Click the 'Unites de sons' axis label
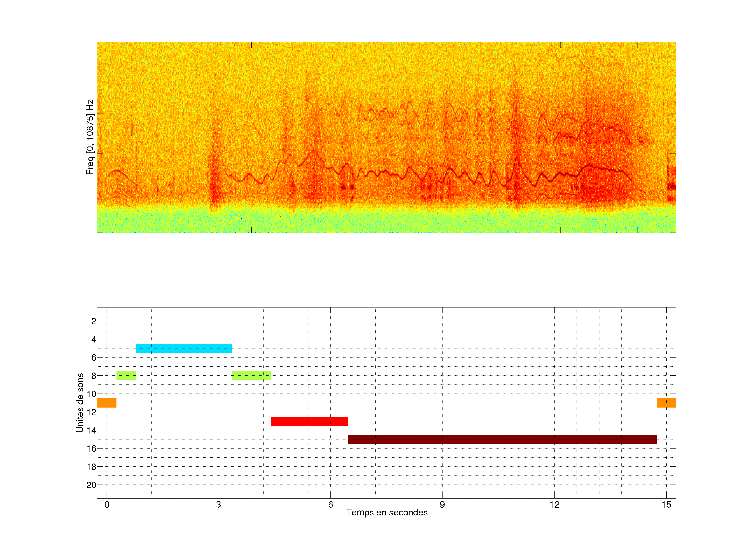This screenshot has width=747, height=560. tap(80, 403)
